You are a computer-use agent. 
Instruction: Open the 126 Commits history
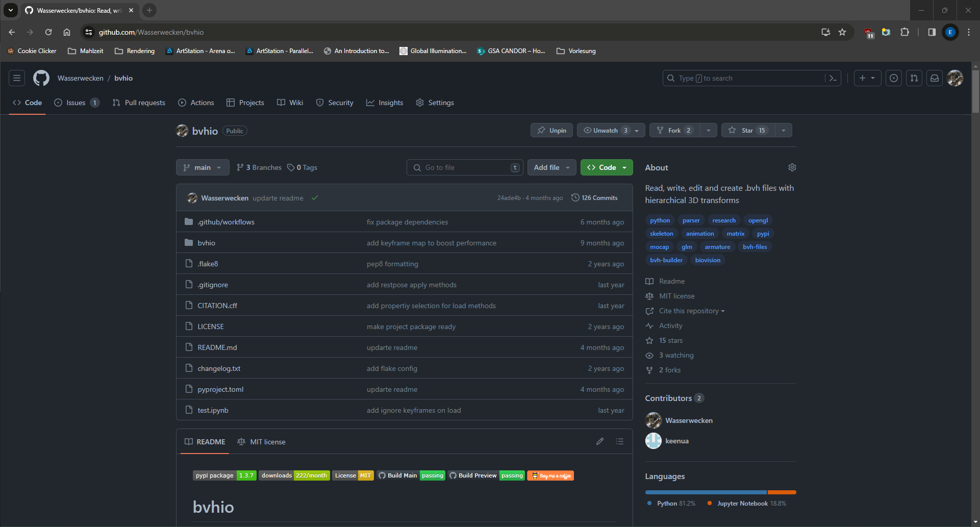(x=594, y=198)
